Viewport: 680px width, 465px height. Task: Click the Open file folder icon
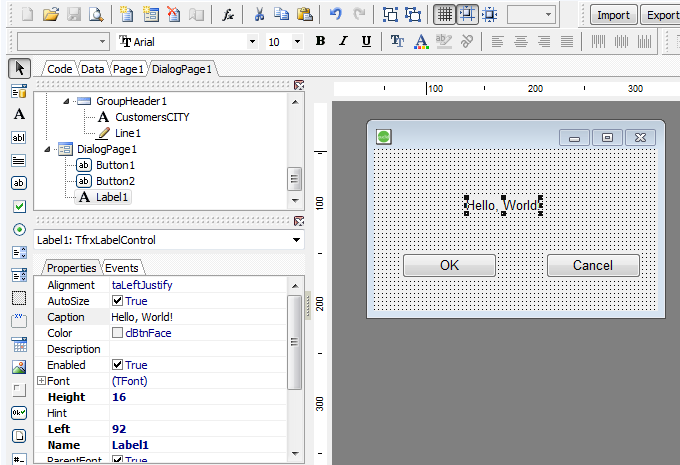pyautogui.click(x=51, y=14)
